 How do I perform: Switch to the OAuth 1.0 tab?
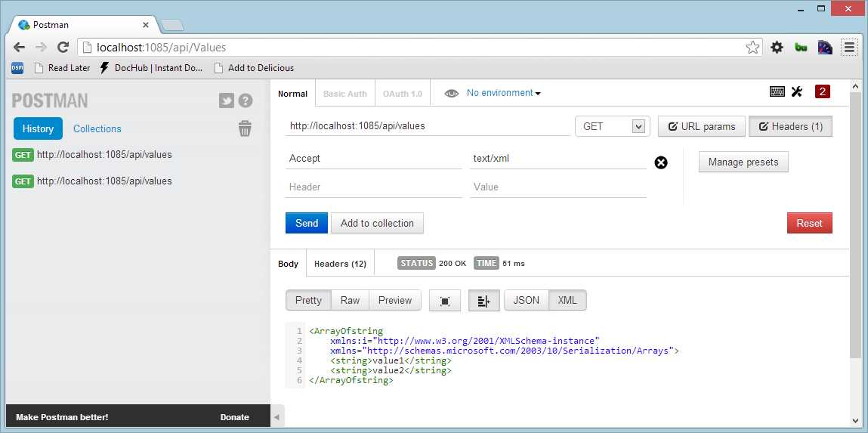point(403,94)
